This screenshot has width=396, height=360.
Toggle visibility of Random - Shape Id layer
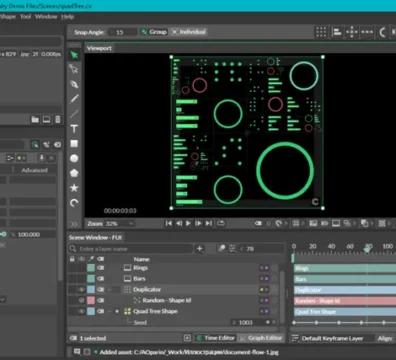(x=81, y=300)
